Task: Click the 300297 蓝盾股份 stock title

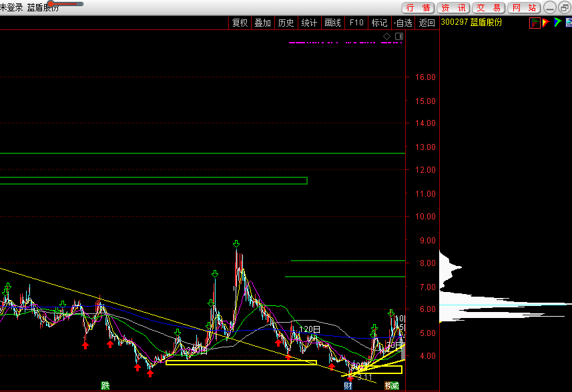Action: tap(471, 22)
